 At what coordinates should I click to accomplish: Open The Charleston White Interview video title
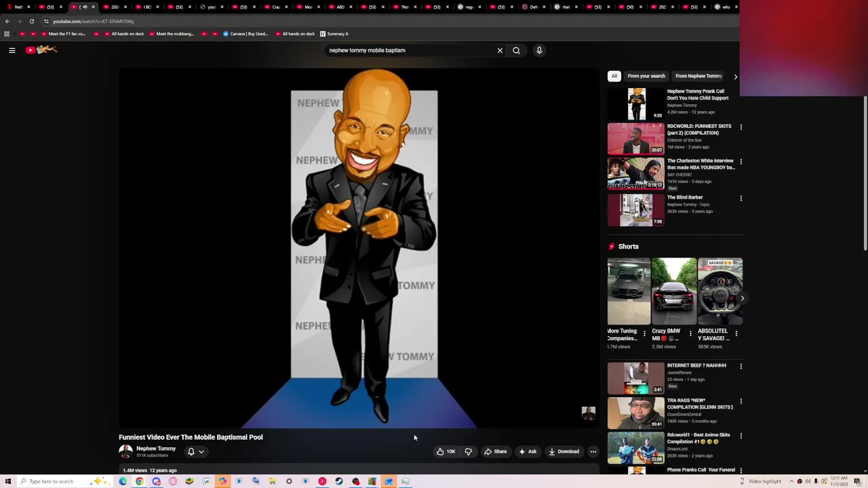[701, 164]
